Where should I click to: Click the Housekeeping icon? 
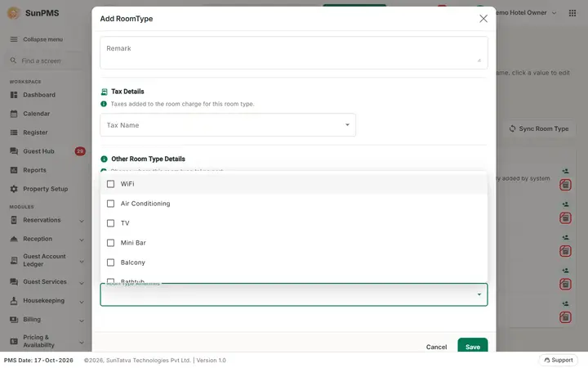(x=14, y=300)
